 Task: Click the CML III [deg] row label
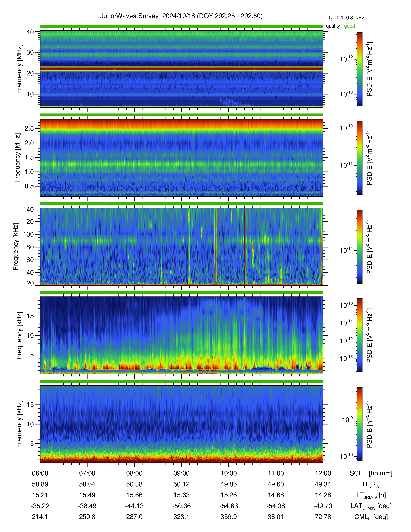(x=371, y=517)
